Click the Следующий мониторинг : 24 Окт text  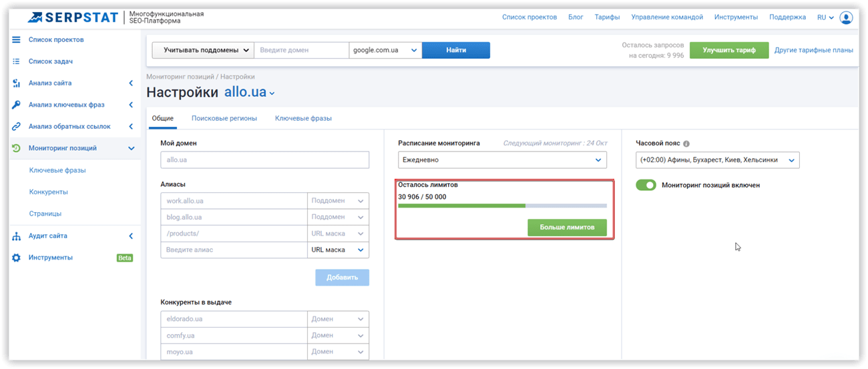[555, 143]
